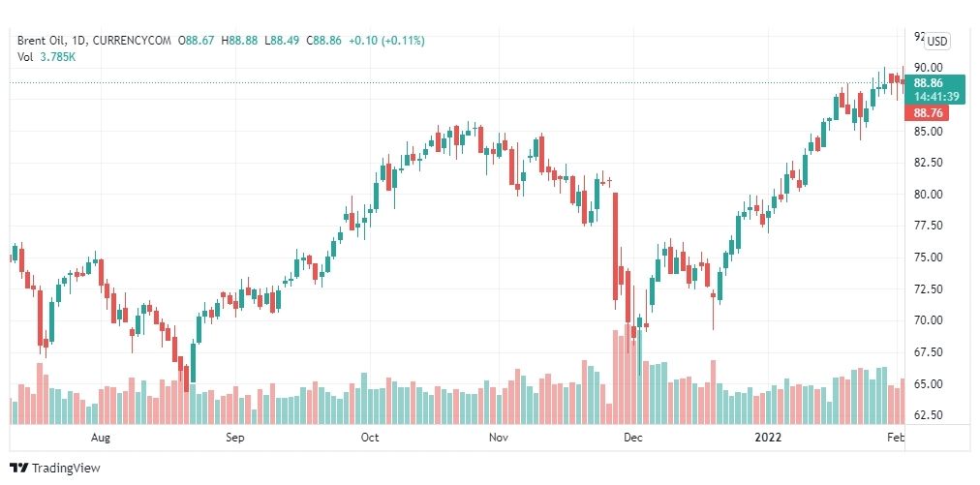
Task: Click the 70.00 price scale label
Action: pyautogui.click(x=928, y=320)
